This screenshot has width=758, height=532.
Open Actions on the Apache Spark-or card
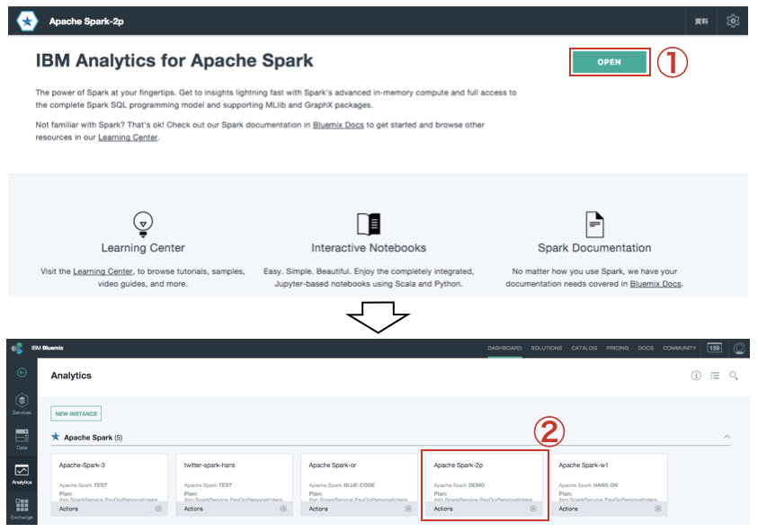pos(318,509)
